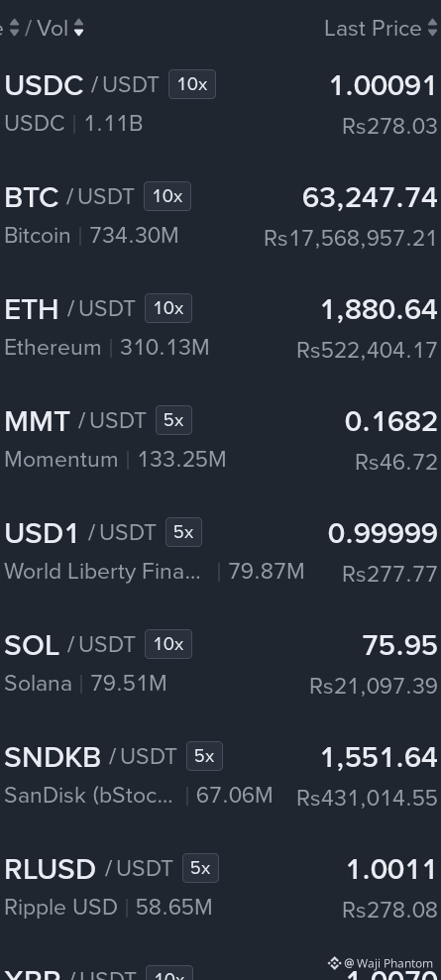The width and height of the screenshot is (441, 980).
Task: Click the BTC price 63,247.74
Action: tap(370, 197)
